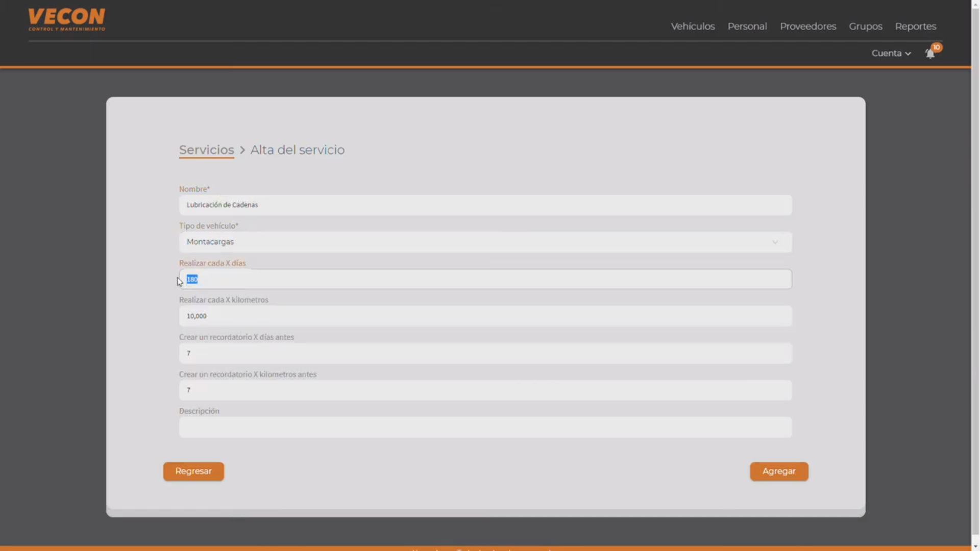Focus the empty Descripción field

[485, 428]
